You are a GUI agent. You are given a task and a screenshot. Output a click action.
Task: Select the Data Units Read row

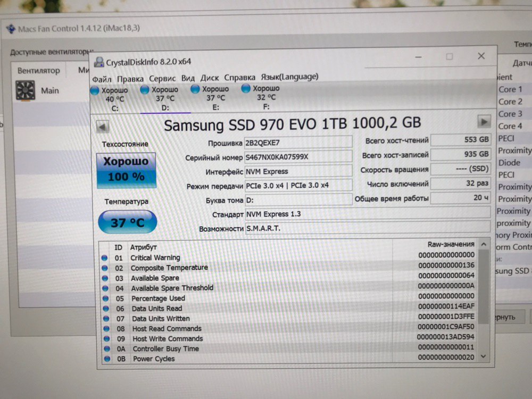pyautogui.click(x=288, y=307)
